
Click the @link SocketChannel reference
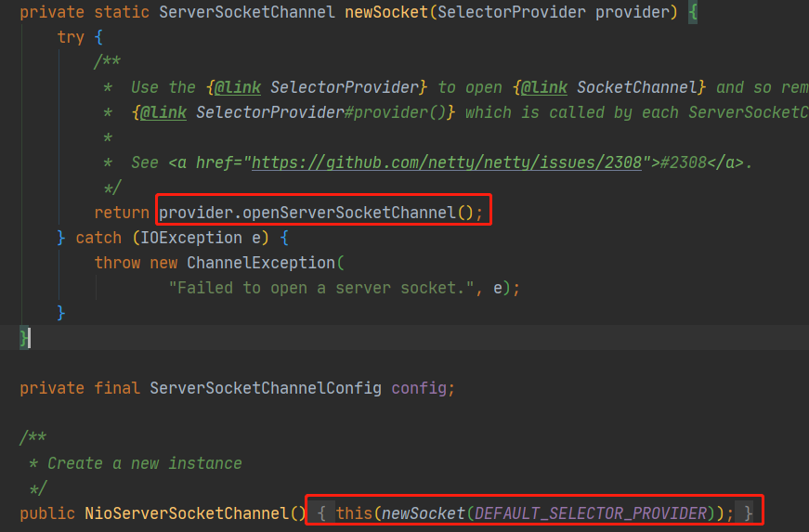tap(610, 87)
